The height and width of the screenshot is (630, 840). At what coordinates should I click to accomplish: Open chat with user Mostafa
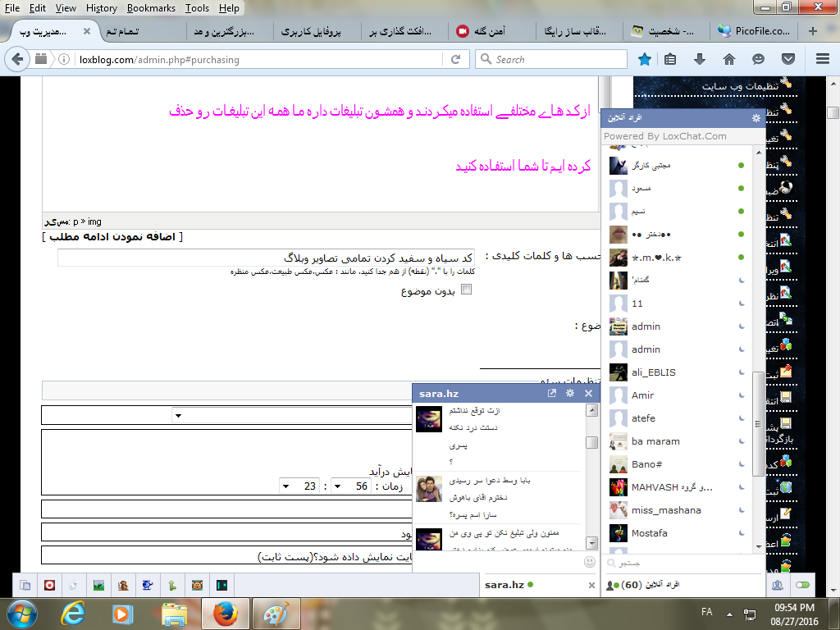tap(678, 533)
